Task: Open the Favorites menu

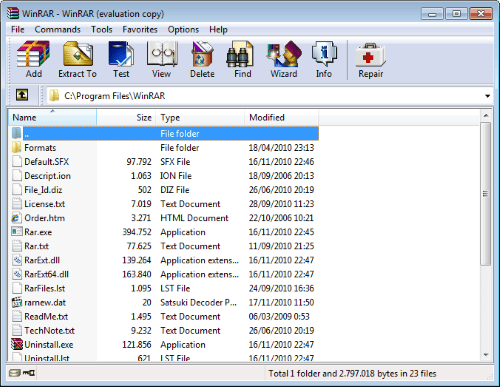Action: (x=140, y=30)
